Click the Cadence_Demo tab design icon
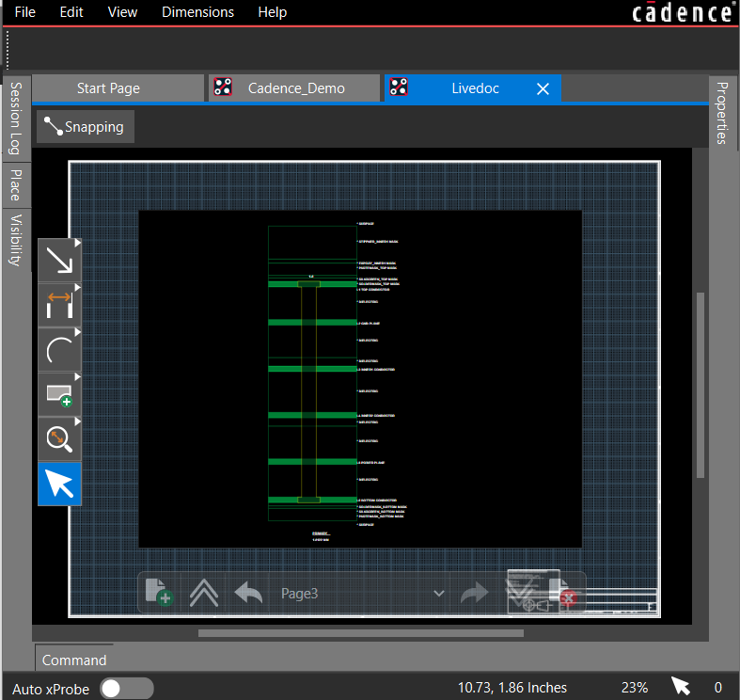740x700 pixels. click(x=223, y=87)
